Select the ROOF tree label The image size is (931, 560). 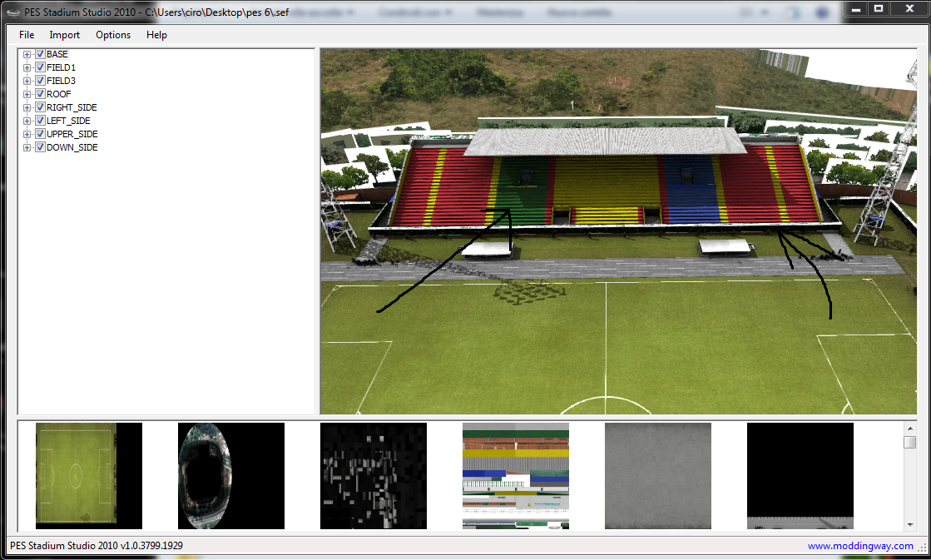point(59,94)
